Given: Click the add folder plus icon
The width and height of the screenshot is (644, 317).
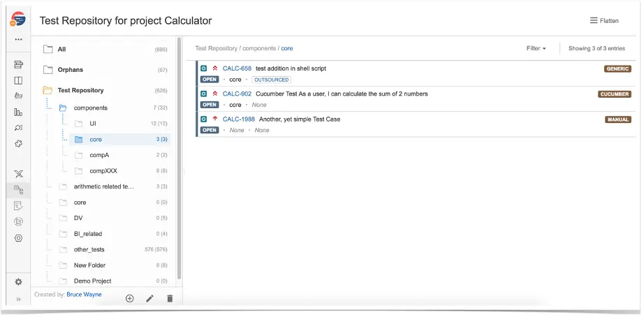Looking at the screenshot, I should pyautogui.click(x=129, y=298).
